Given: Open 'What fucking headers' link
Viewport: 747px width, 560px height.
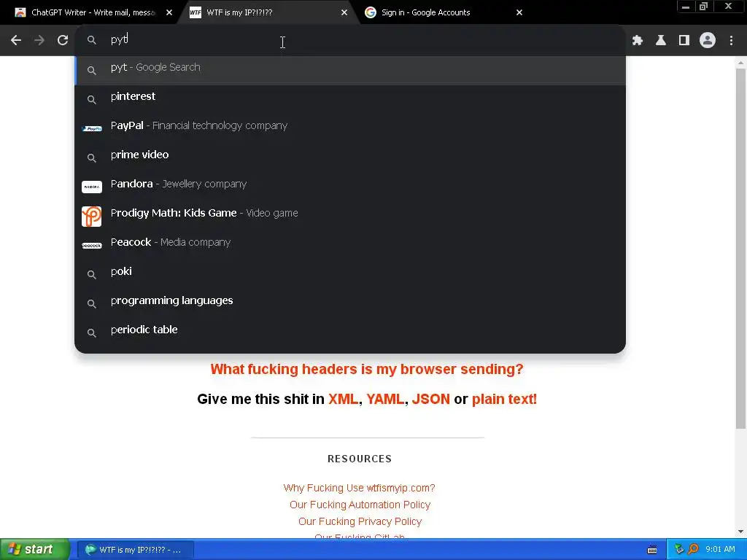Looking at the screenshot, I should coord(367,369).
